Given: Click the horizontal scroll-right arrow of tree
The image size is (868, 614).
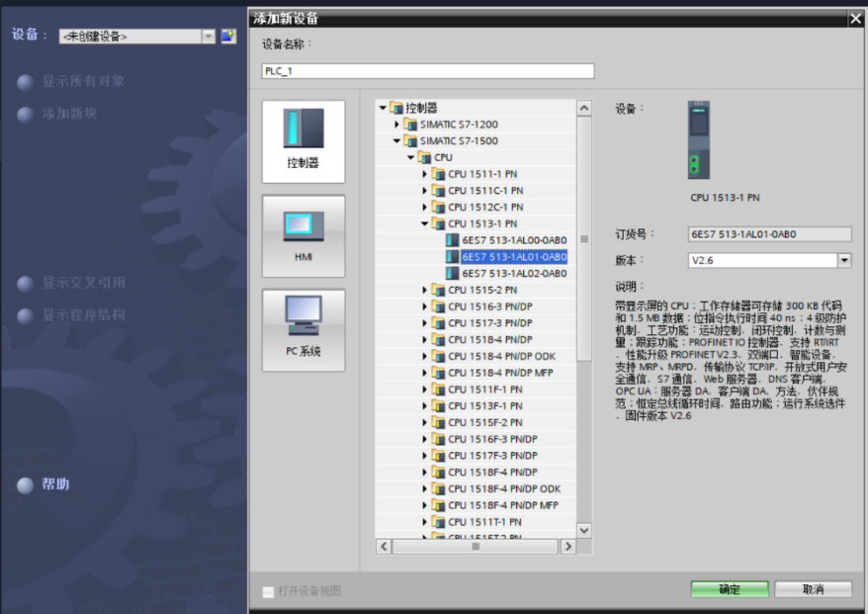Looking at the screenshot, I should (x=568, y=547).
